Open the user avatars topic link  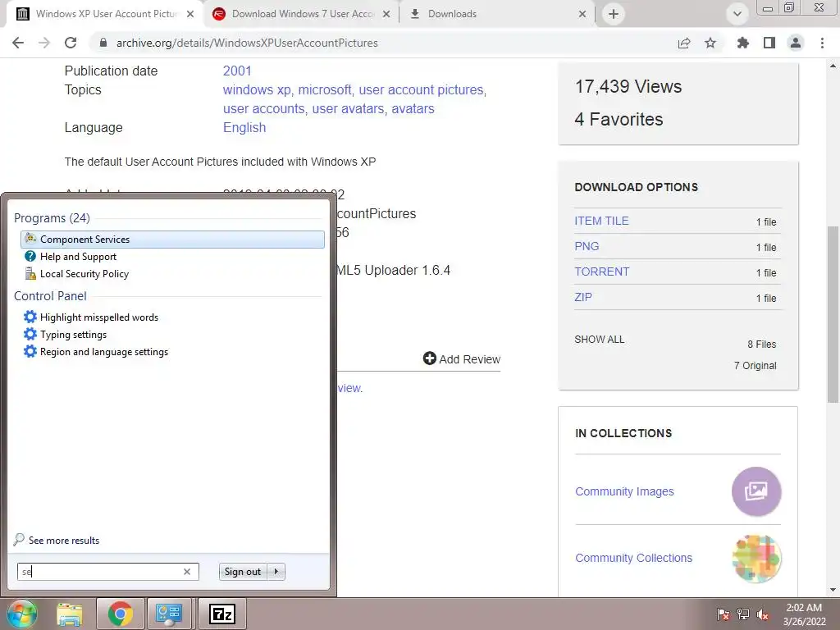(x=348, y=109)
